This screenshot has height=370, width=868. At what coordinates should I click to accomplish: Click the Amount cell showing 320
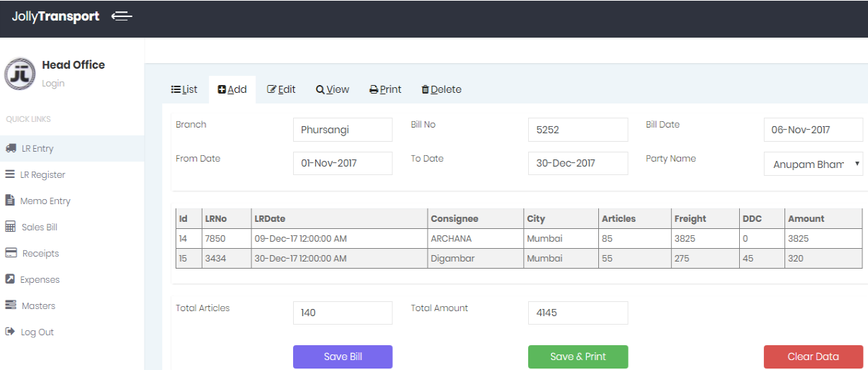point(823,258)
